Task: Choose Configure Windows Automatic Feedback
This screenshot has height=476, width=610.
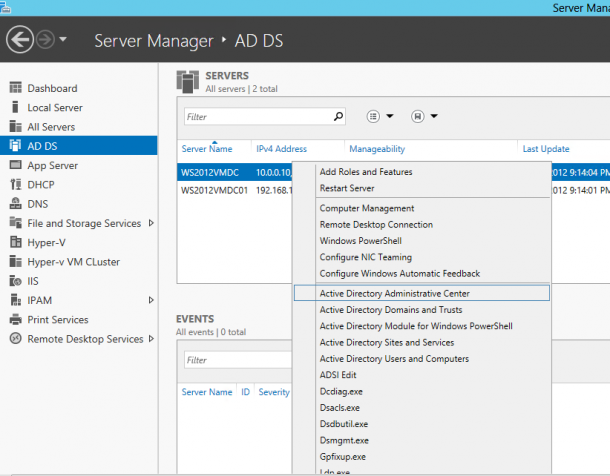Action: click(x=422, y=273)
